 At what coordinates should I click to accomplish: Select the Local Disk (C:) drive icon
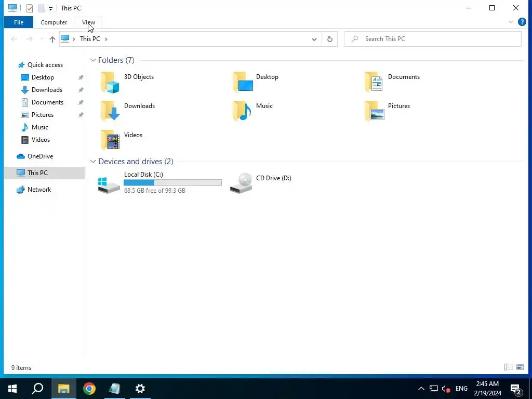(109, 184)
